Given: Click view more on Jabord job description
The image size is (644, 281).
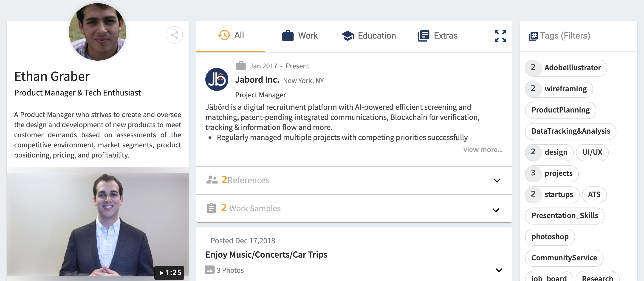Looking at the screenshot, I should click(483, 149).
